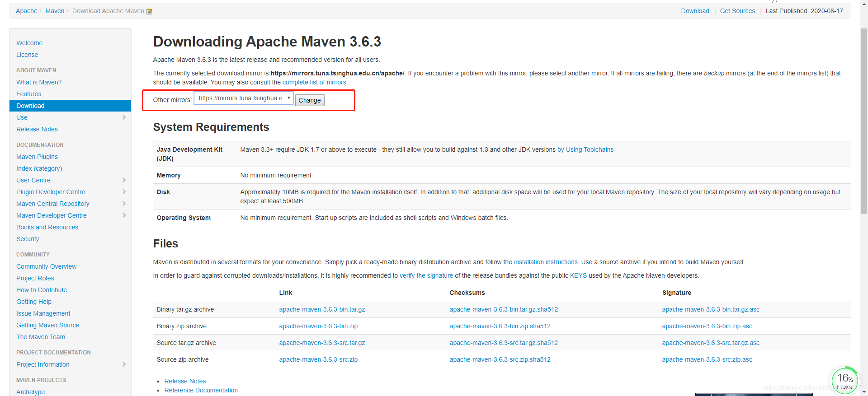
Task: Open Project Information sidebar link
Action: (x=43, y=364)
